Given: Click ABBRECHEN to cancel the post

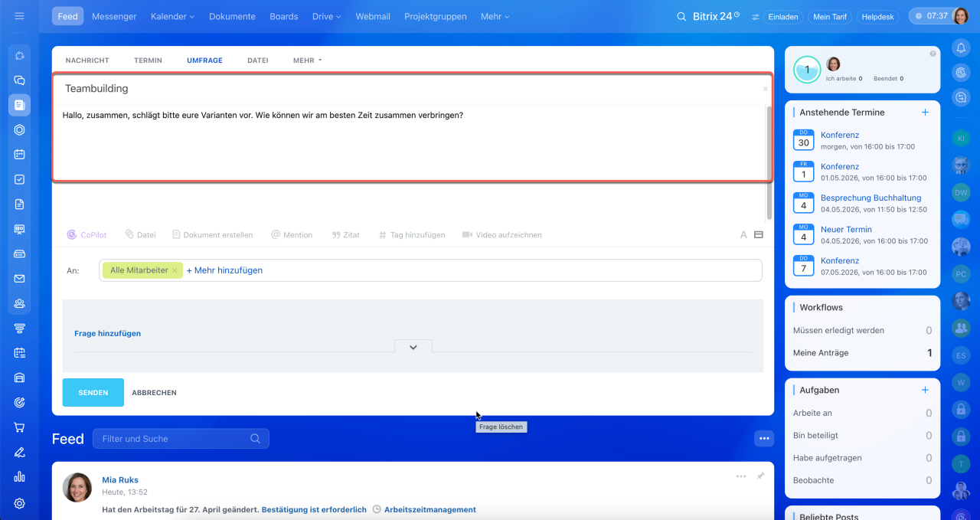Looking at the screenshot, I should 154,393.
